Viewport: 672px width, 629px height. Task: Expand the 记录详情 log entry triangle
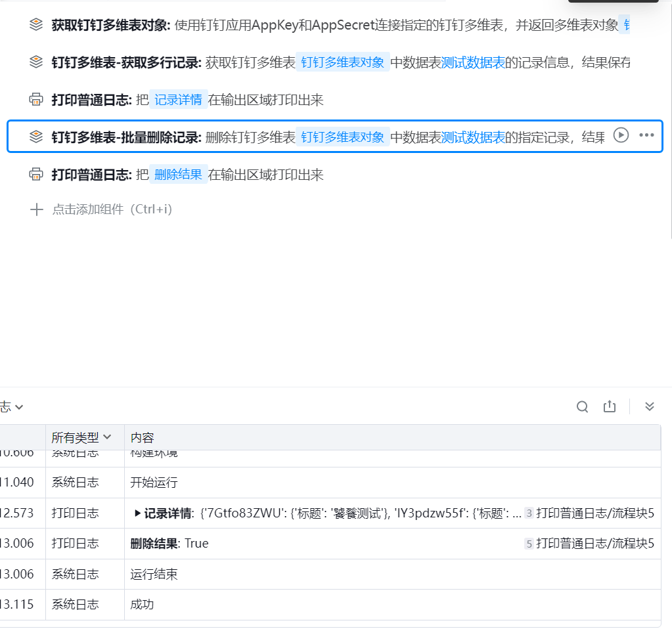[137, 513]
